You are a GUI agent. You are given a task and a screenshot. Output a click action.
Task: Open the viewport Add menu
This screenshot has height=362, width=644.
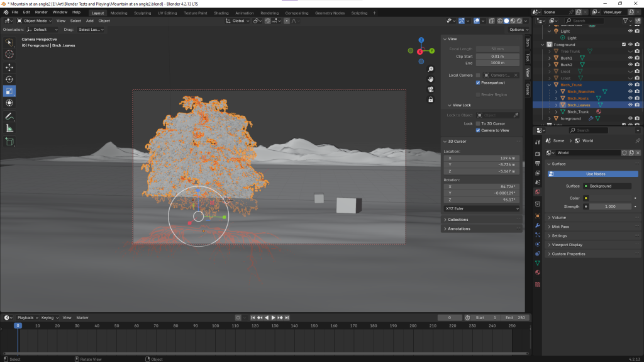pyautogui.click(x=89, y=21)
